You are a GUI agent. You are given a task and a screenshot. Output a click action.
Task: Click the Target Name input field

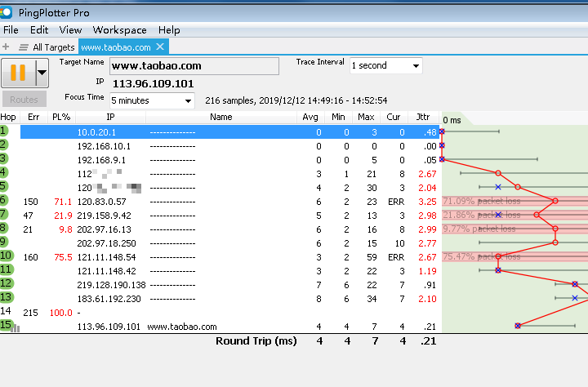pyautogui.click(x=194, y=66)
